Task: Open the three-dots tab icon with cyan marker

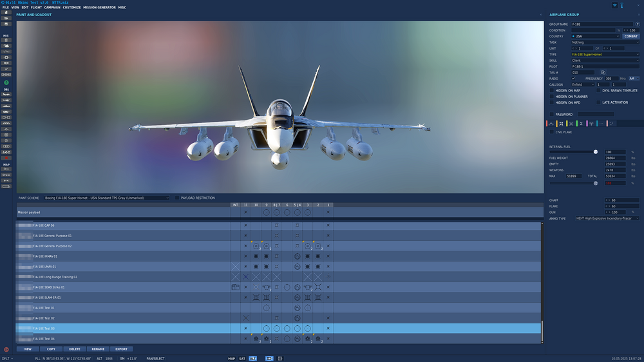Action: point(601,124)
